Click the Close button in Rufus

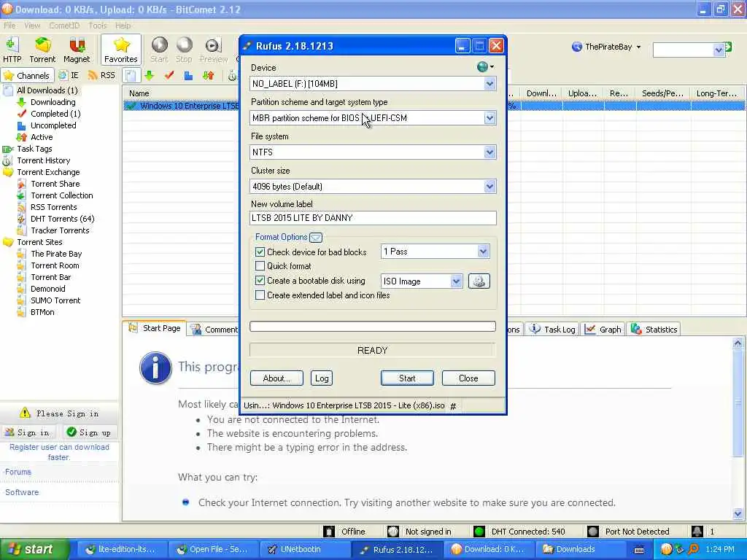pyautogui.click(x=468, y=378)
